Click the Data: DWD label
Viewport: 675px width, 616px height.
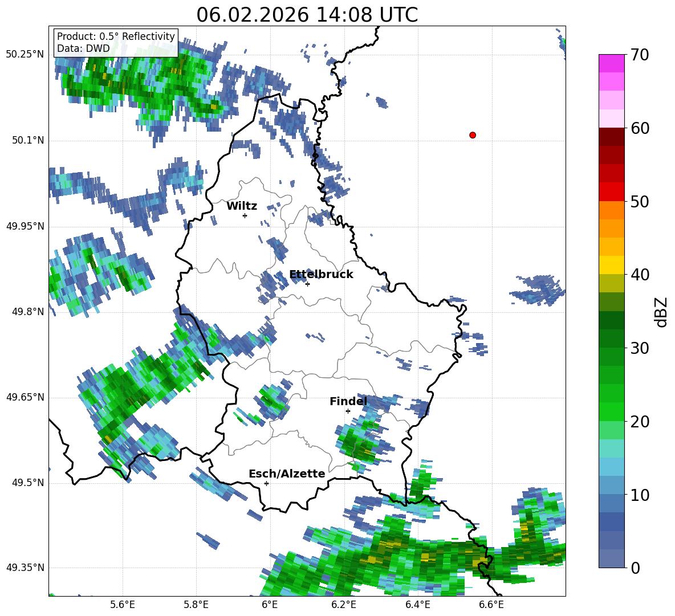[x=83, y=48]
